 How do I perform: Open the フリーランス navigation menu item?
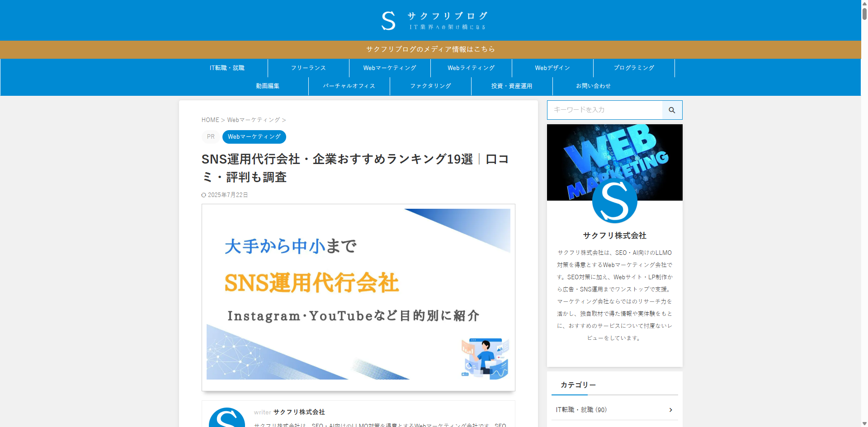(308, 68)
